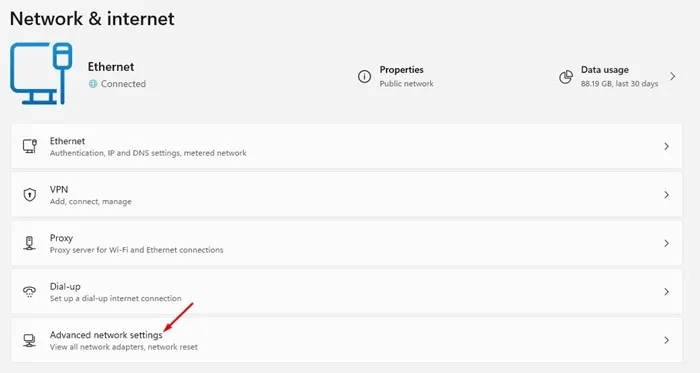Select the VPN settings entry

tap(346, 195)
